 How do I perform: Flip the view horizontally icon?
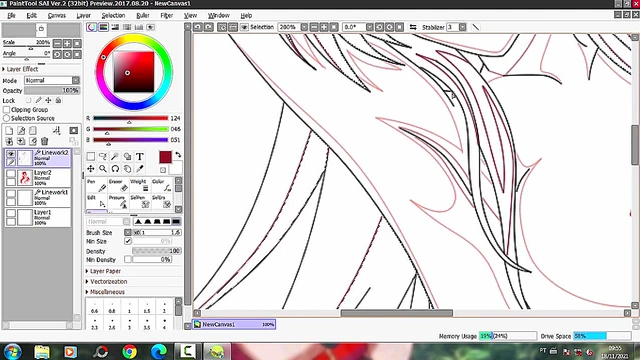(413, 27)
